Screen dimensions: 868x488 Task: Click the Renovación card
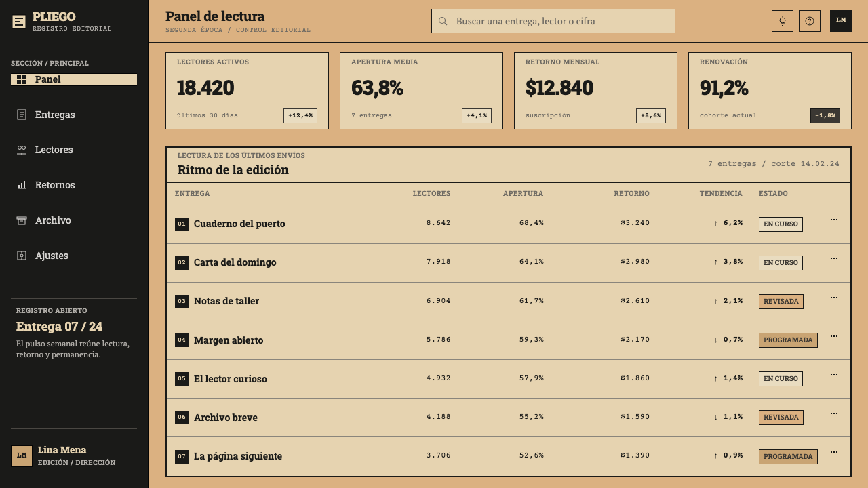coord(770,91)
